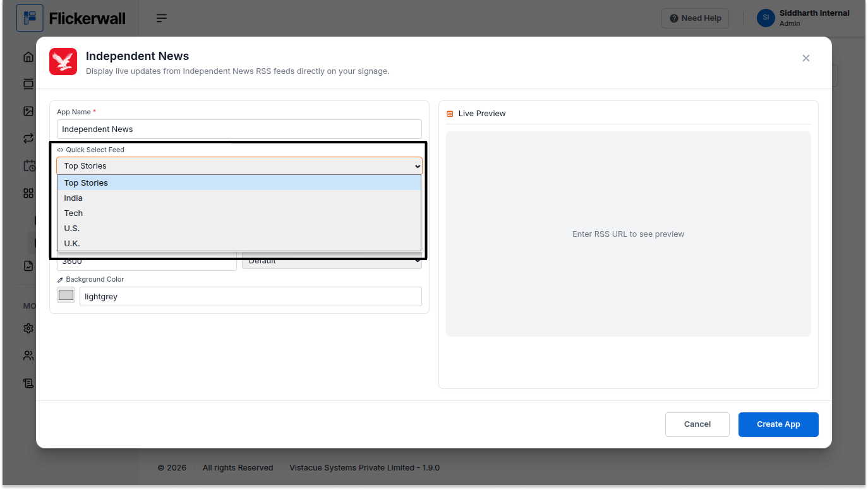The width and height of the screenshot is (868, 490).
Task: Click the Flickerwall logo icon
Action: tap(30, 18)
